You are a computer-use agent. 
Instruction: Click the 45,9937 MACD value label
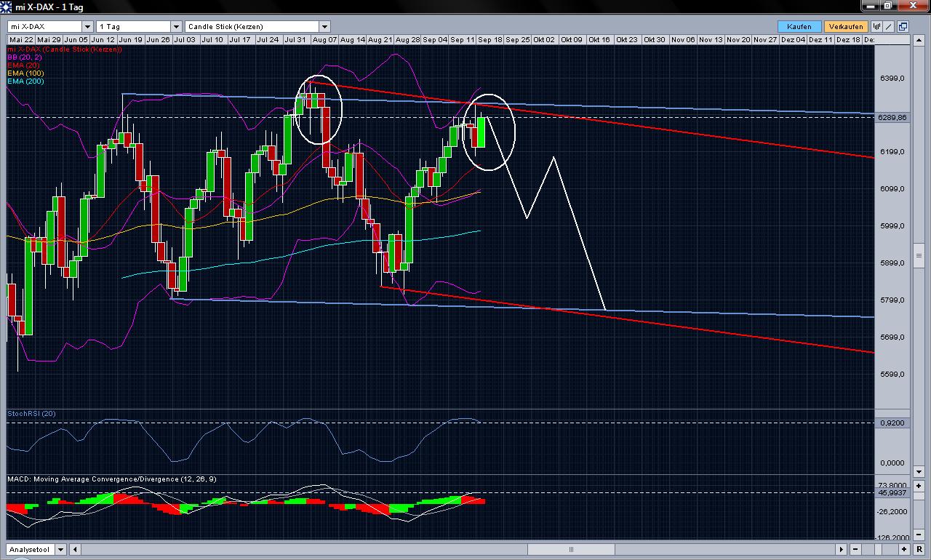[893, 493]
